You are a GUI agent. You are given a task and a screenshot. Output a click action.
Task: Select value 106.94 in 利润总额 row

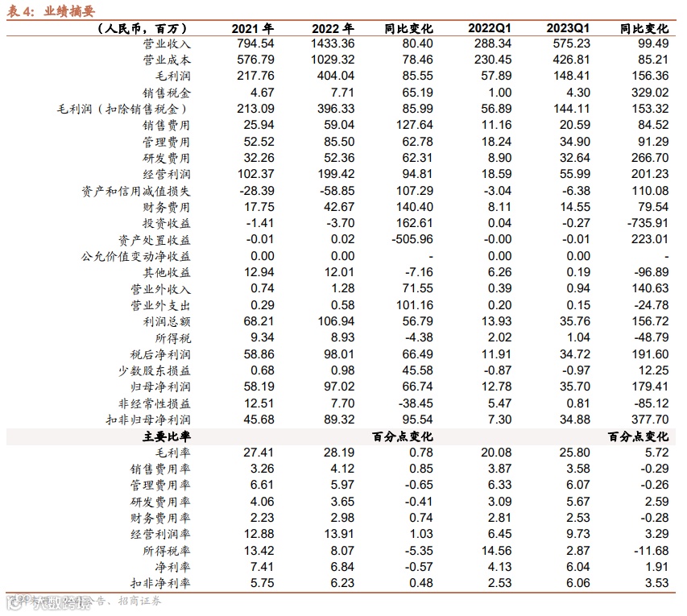pos(336,321)
